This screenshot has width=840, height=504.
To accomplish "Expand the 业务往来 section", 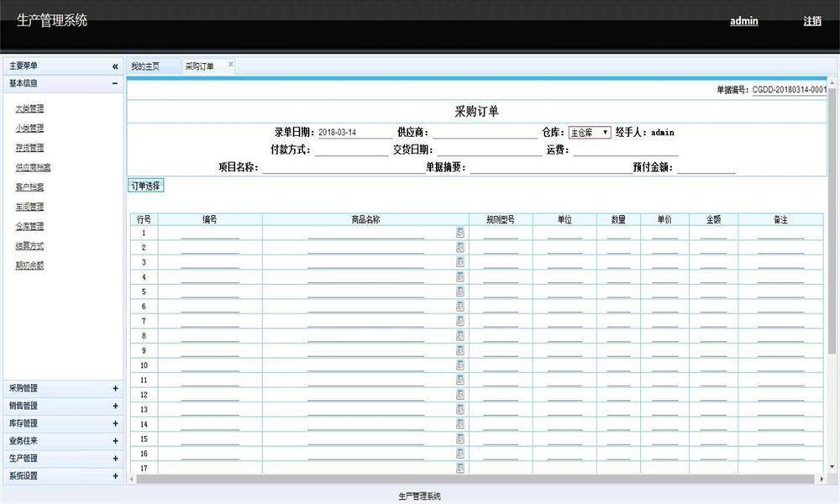I will [x=115, y=441].
